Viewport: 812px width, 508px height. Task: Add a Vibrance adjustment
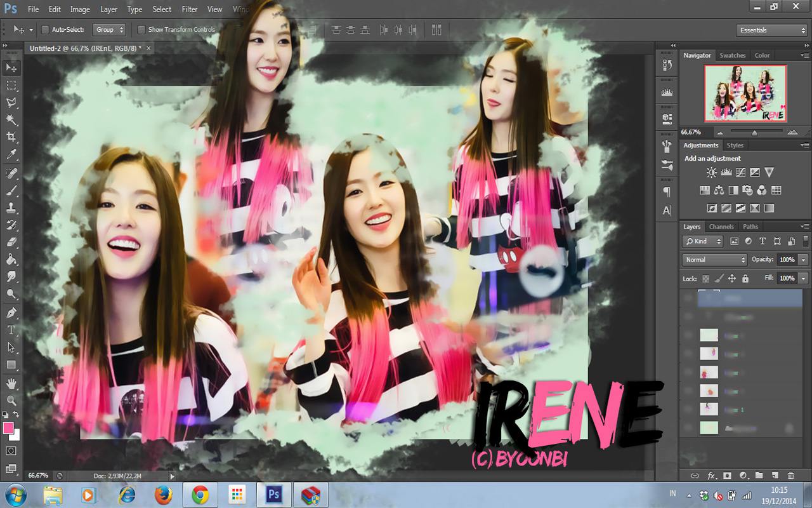(x=769, y=172)
